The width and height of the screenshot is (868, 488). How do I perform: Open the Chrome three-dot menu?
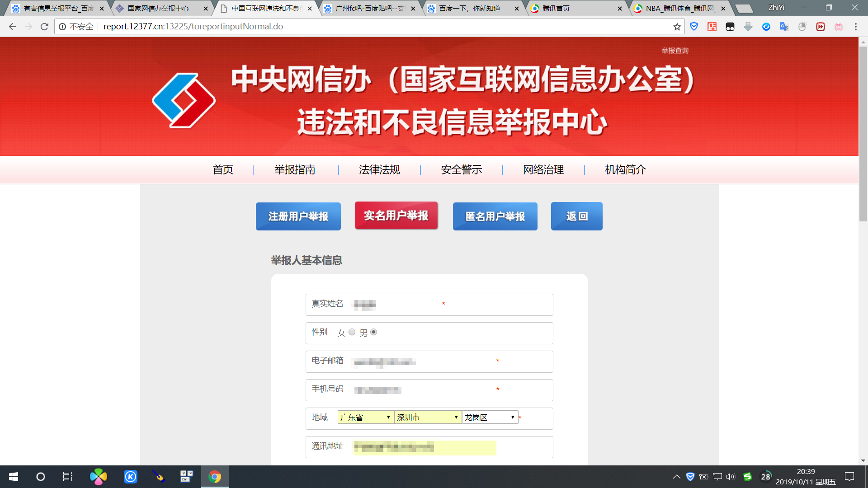point(855,27)
